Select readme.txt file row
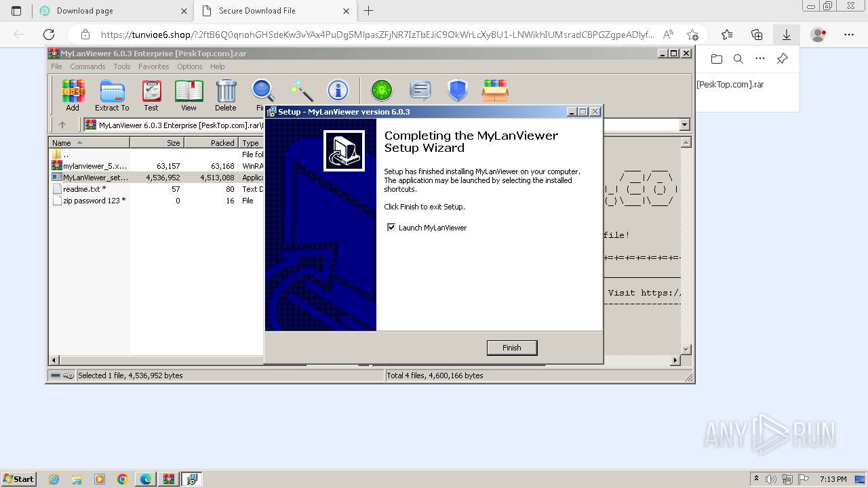The height and width of the screenshot is (488, 868). coord(156,188)
